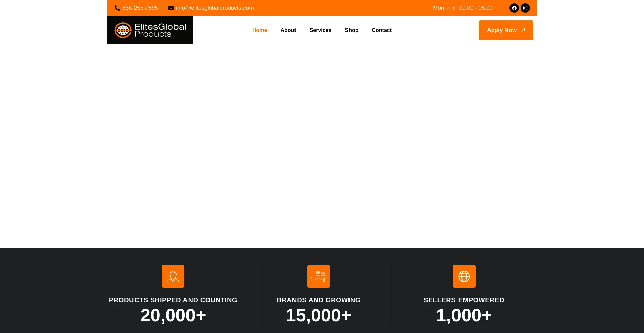The width and height of the screenshot is (644, 333).
Task: Go to the Home menu item
Action: tap(259, 30)
